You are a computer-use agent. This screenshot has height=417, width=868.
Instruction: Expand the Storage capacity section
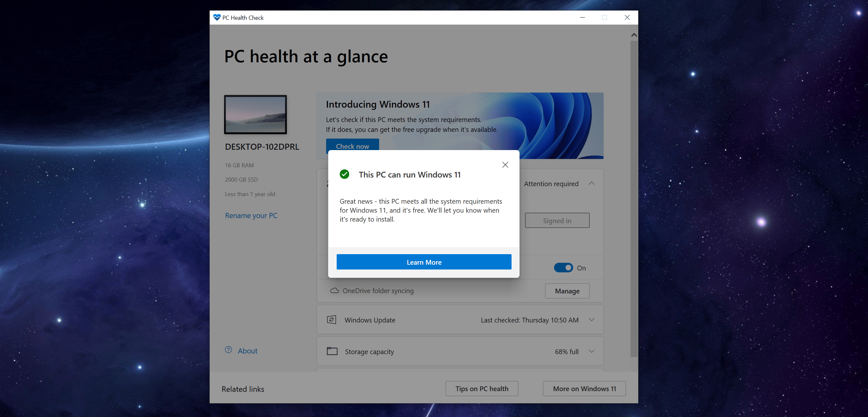coord(591,351)
